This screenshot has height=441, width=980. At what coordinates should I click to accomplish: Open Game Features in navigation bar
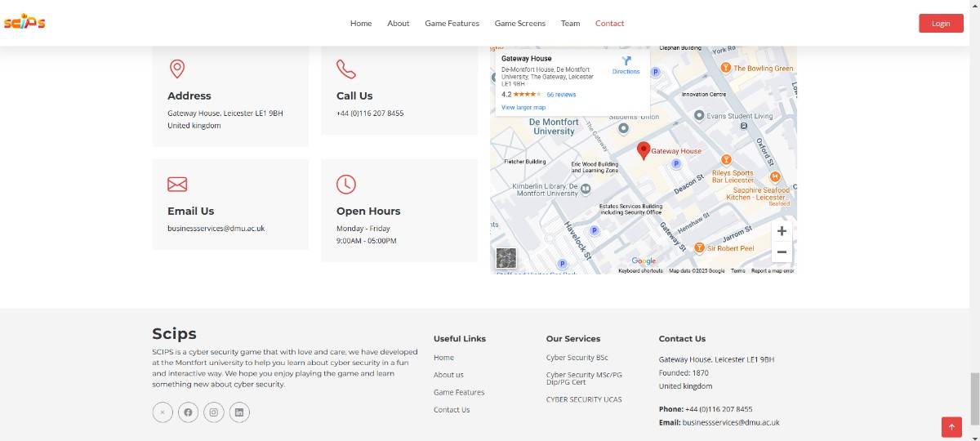click(x=452, y=23)
